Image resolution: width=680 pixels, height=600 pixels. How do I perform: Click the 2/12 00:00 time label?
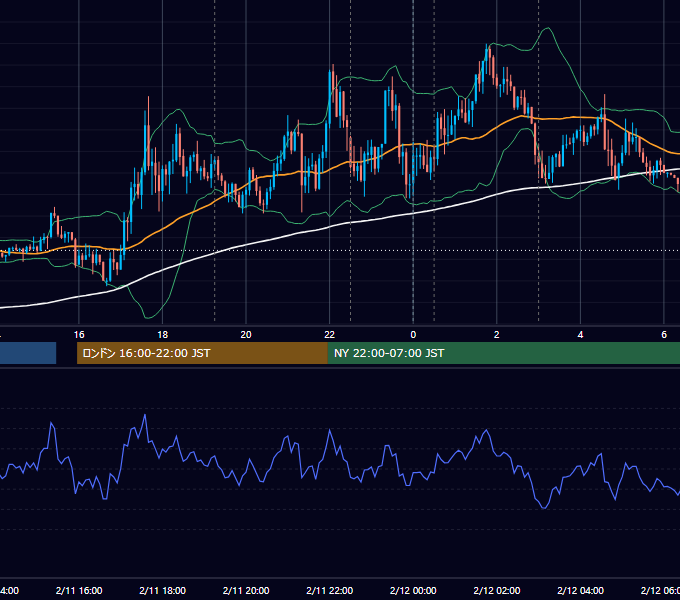(x=413, y=590)
